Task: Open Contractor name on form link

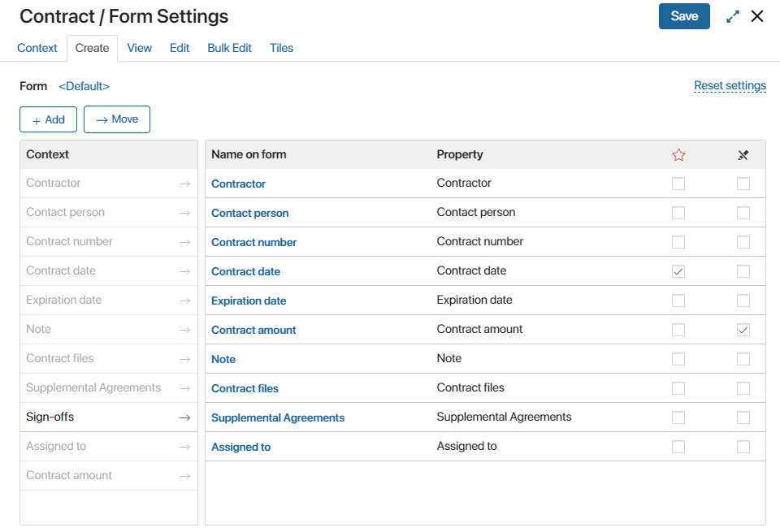Action: tap(238, 184)
